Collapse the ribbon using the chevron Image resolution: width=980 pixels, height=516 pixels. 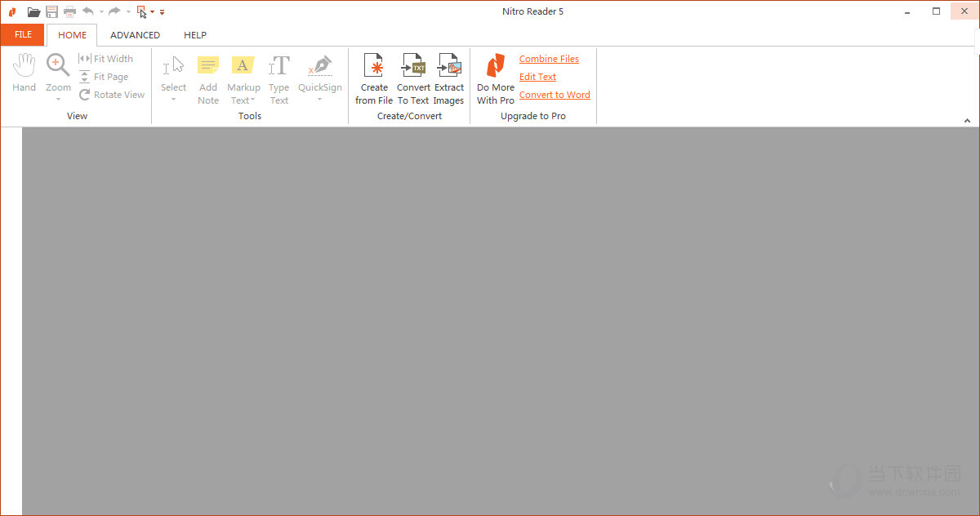[x=967, y=121]
